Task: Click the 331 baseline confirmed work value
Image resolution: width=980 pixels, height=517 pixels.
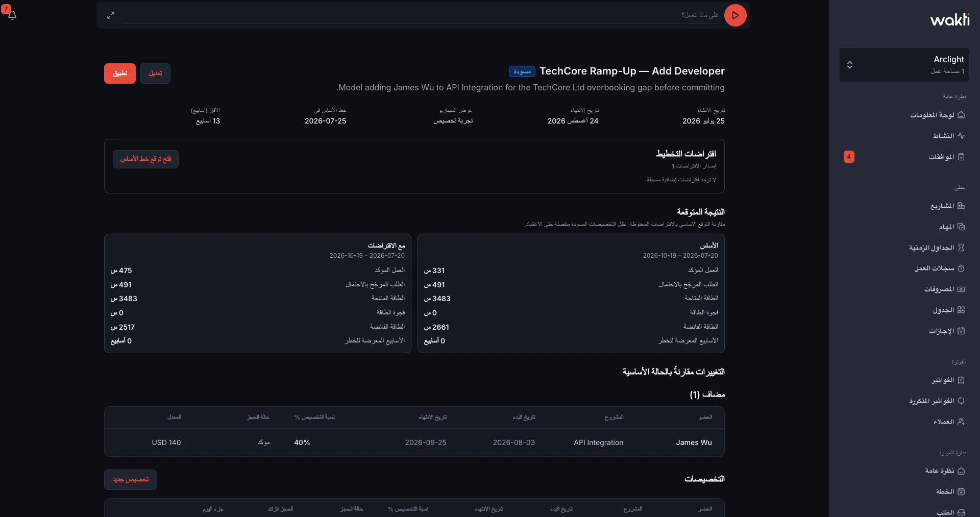Action: point(434,270)
